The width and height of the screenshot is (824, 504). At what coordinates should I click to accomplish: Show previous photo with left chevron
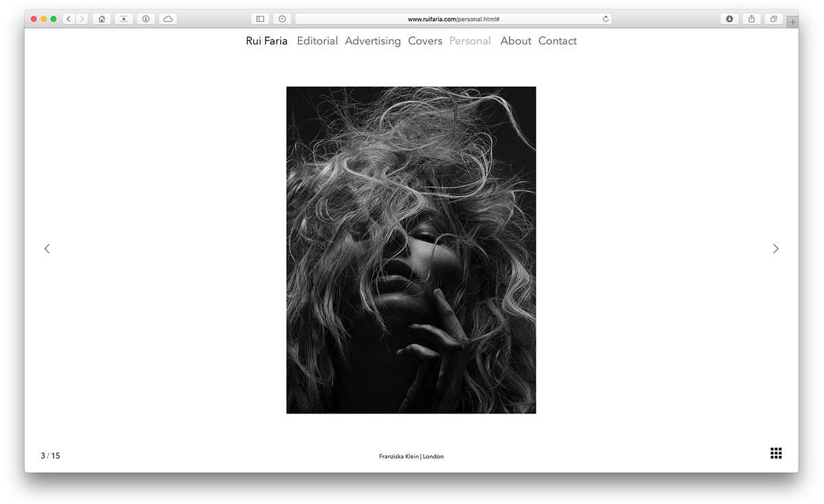(x=47, y=249)
